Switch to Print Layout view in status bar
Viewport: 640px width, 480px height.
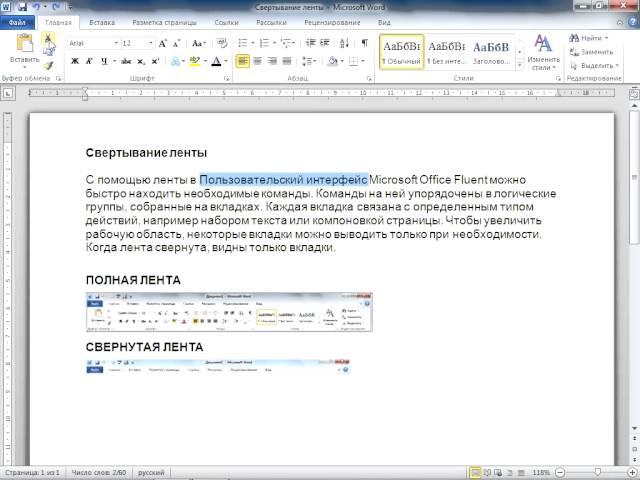475,472
